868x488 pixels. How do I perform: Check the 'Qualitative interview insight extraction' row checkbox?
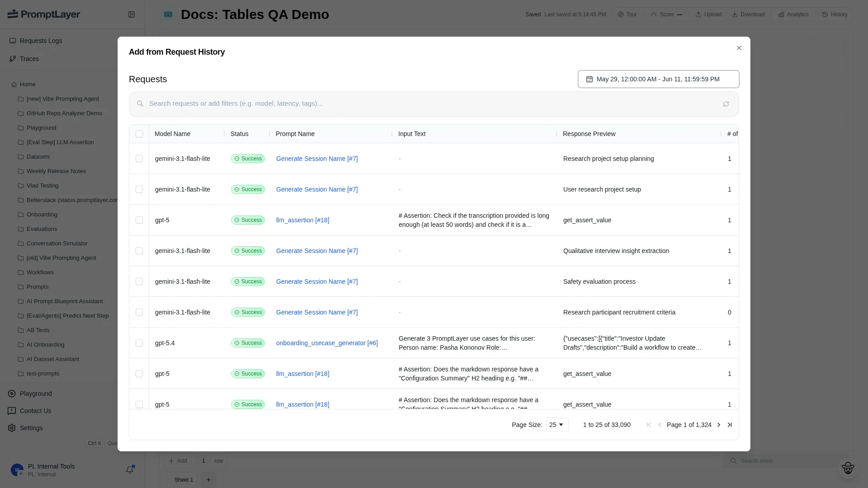coord(139,251)
